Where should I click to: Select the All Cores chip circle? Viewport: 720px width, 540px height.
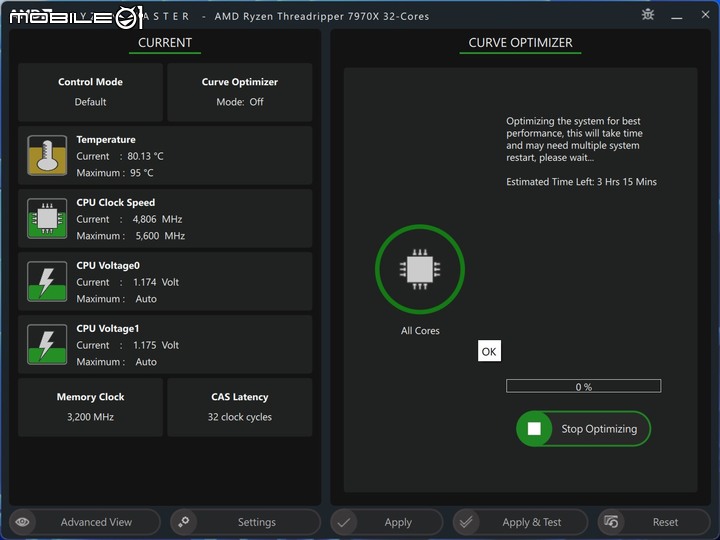tap(420, 269)
